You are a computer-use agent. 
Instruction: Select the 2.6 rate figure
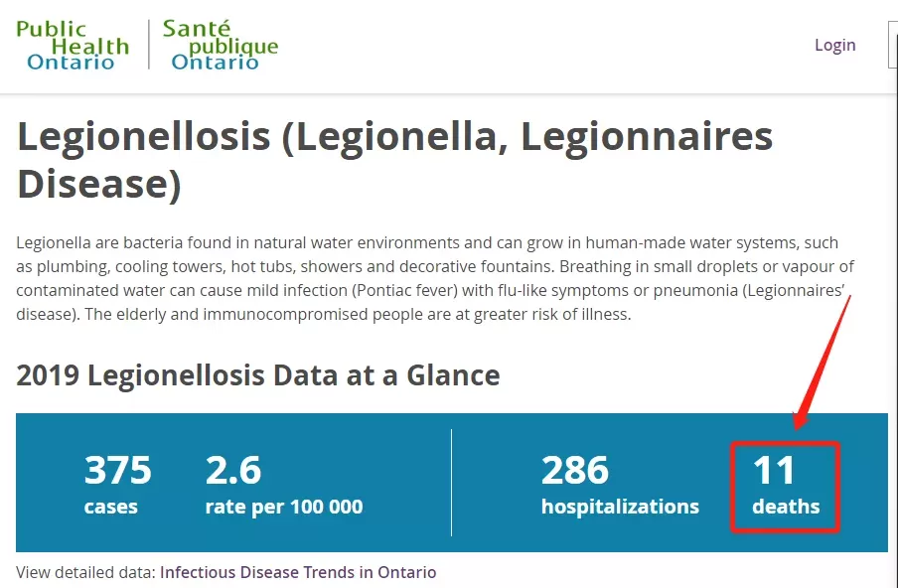[x=233, y=470]
